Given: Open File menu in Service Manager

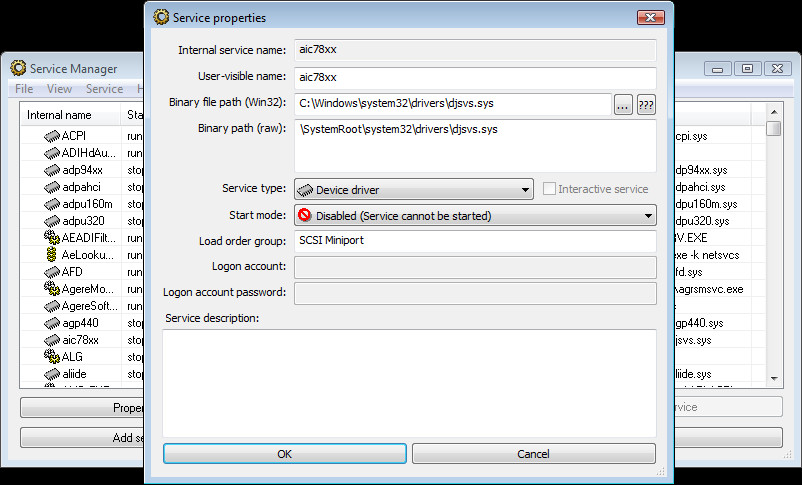Looking at the screenshot, I should tap(24, 89).
